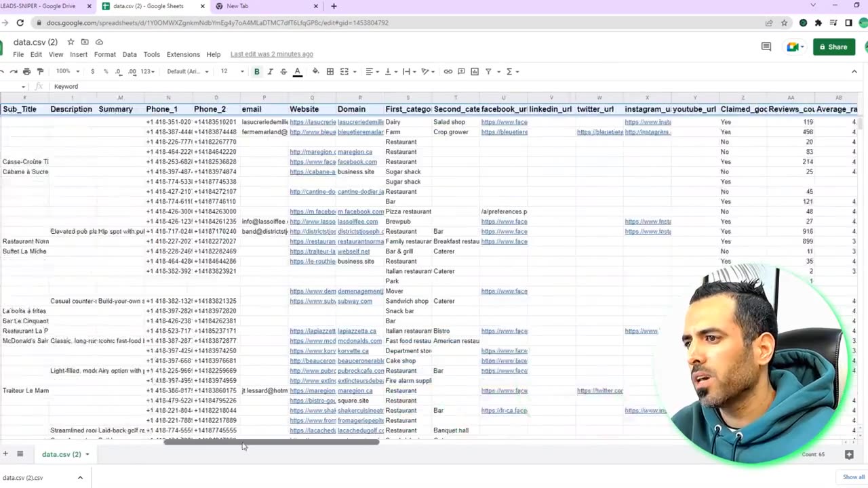Open the mcdonalds.com domain link
Viewport: 868px width, 488px height.
[359, 341]
